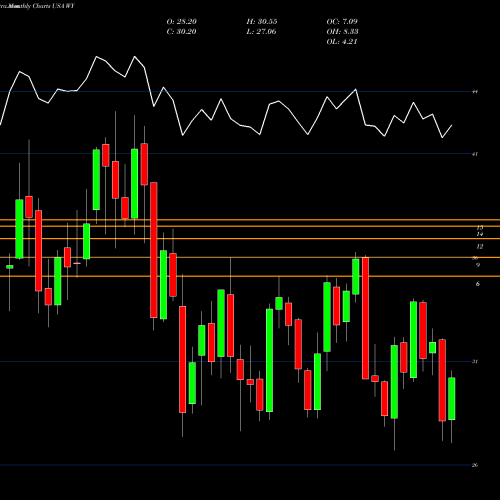
Task: Click the 'OL: 4.21' readout
Action: [342, 42]
